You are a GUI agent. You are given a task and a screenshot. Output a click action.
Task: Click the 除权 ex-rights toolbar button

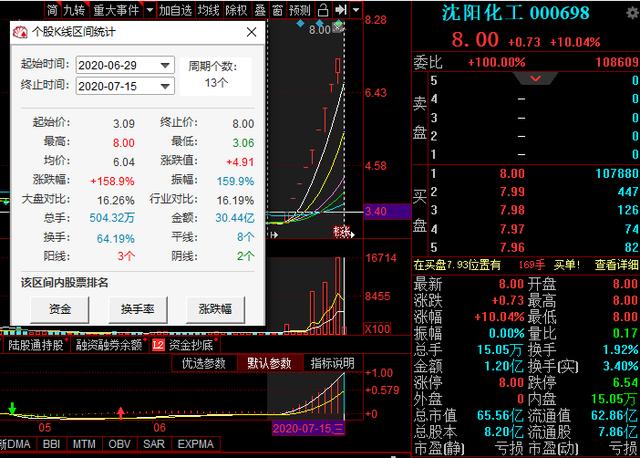[x=236, y=10]
